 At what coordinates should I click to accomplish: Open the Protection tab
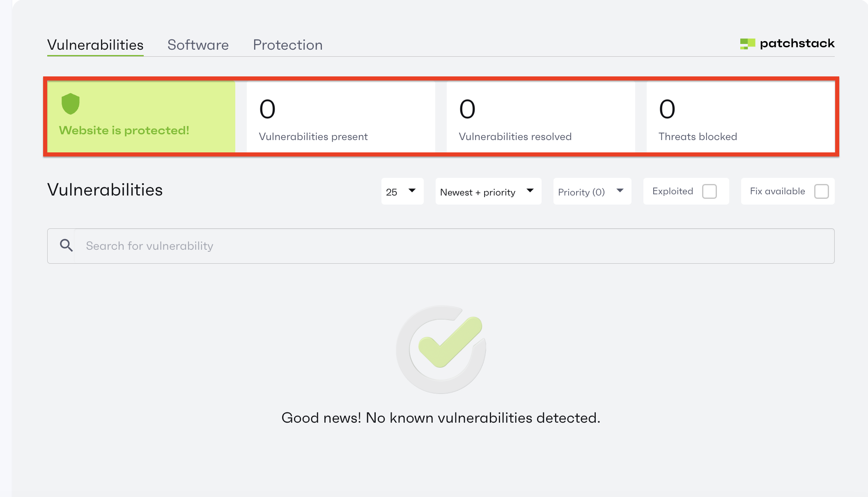(x=287, y=45)
